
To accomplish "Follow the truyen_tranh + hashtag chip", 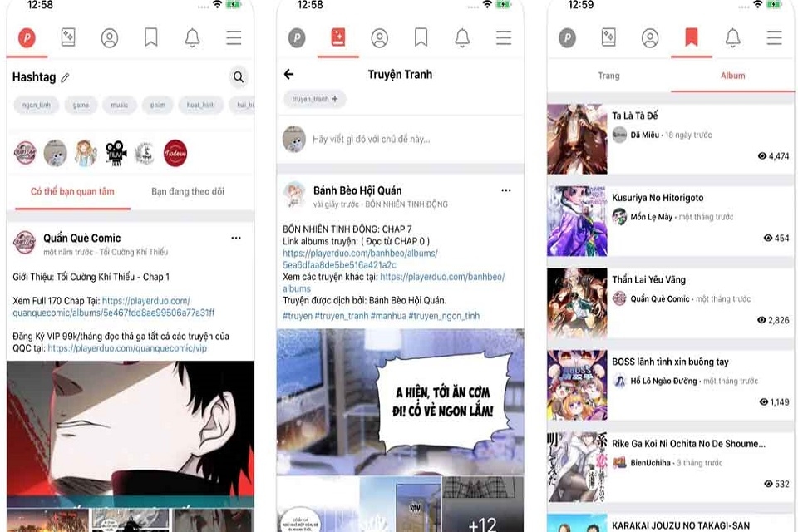I will [314, 99].
